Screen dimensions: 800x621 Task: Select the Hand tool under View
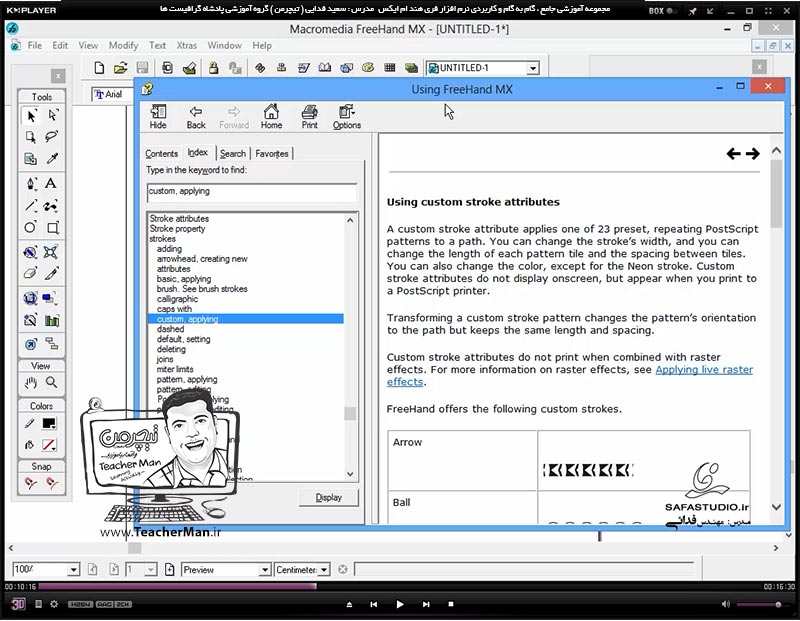(31, 383)
